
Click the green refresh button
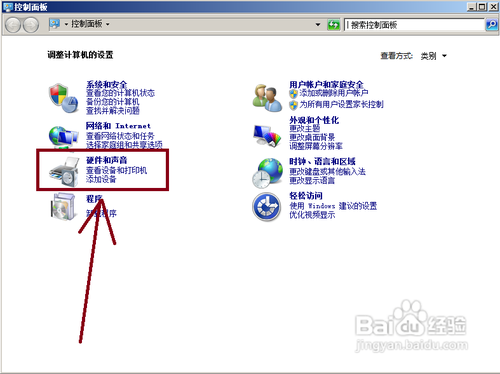pyautogui.click(x=333, y=24)
